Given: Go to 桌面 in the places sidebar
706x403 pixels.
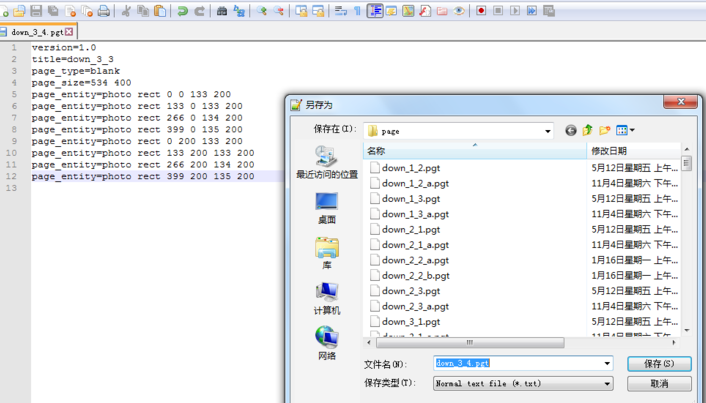Looking at the screenshot, I should click(x=327, y=208).
